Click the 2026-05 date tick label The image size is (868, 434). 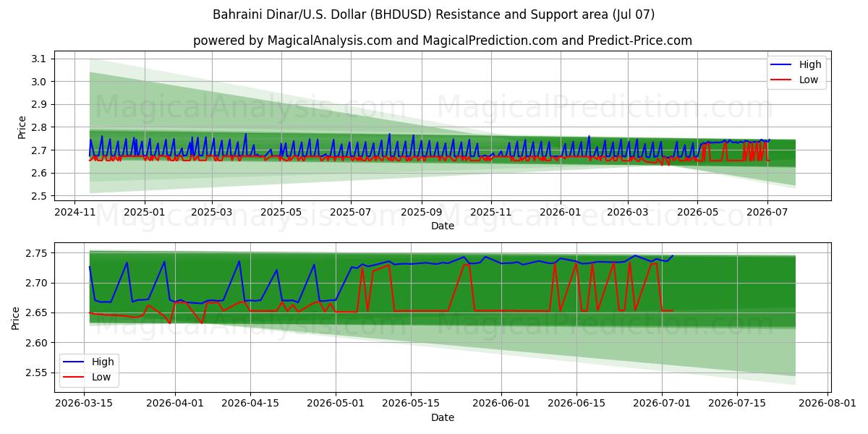coord(697,213)
